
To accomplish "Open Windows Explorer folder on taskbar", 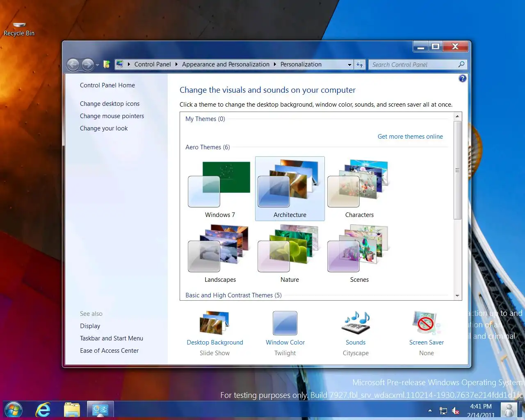I will click(72, 410).
